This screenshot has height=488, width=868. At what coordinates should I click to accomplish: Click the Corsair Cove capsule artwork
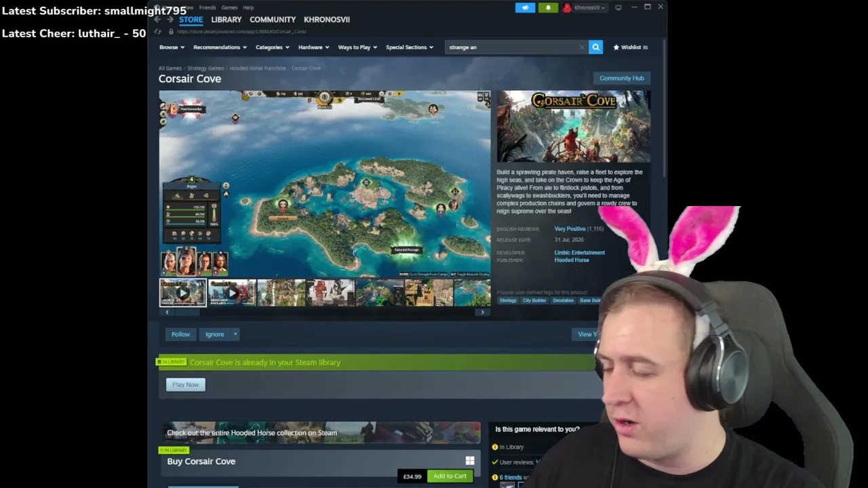pyautogui.click(x=574, y=127)
